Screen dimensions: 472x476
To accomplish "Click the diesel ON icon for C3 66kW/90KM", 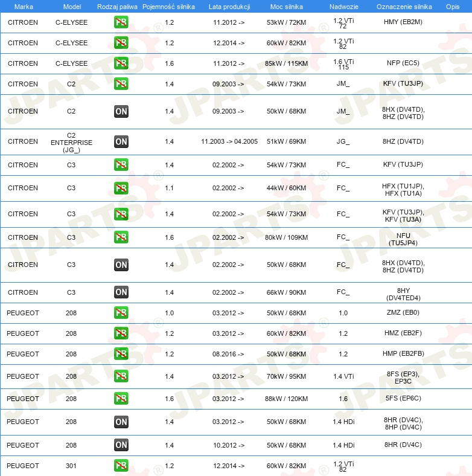I will pyautogui.click(x=121, y=292).
